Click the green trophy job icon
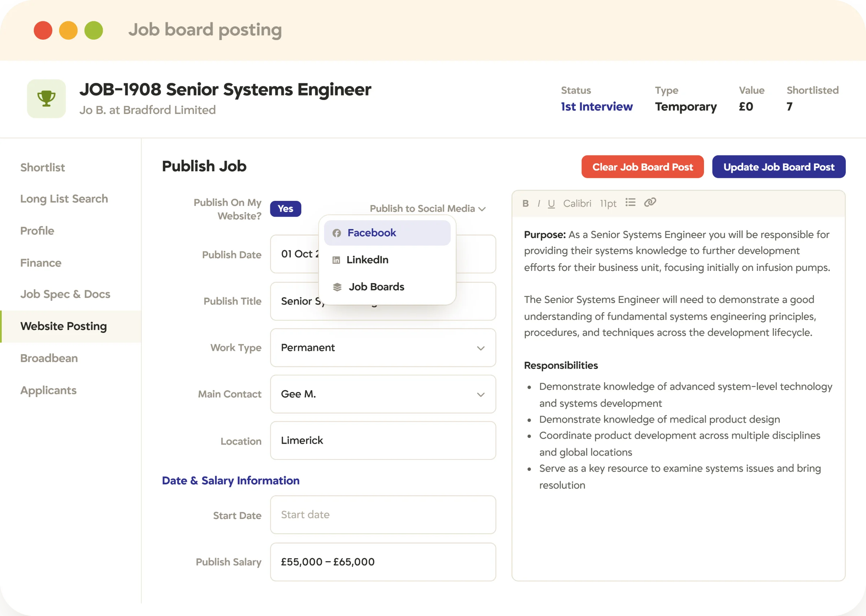The image size is (866, 616). (x=46, y=98)
